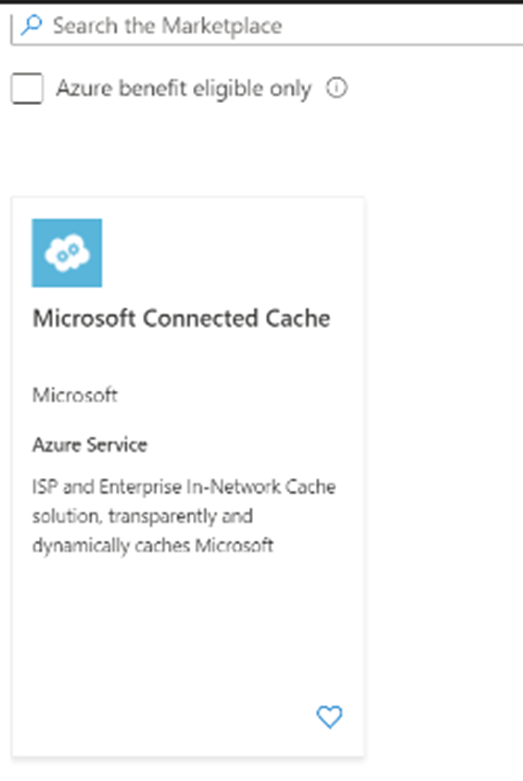Viewport: 523px width, 781px height.
Task: Click "dynamically caches Microsoft" description line
Action: point(153,545)
